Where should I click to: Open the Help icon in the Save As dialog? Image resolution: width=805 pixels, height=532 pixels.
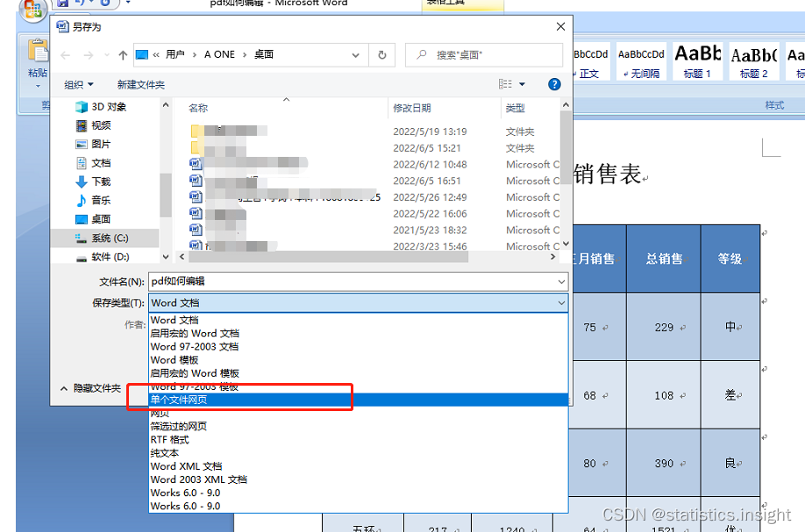[557, 84]
